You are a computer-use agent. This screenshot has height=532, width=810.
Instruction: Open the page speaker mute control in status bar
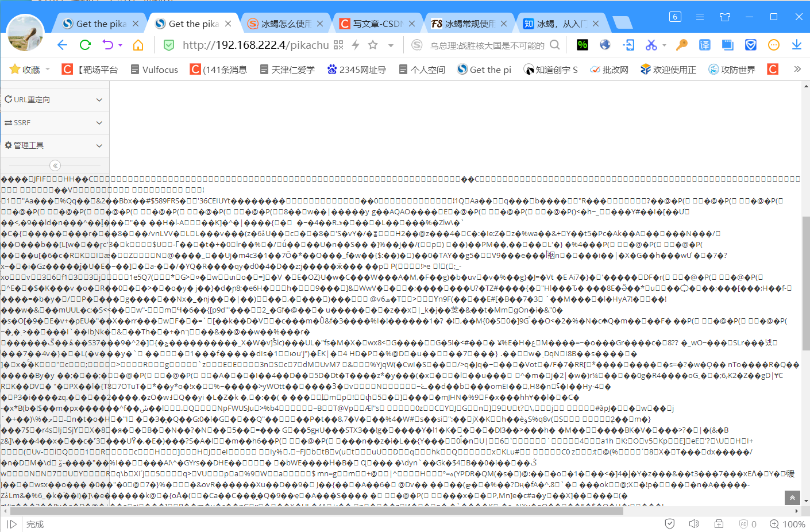pos(694,523)
